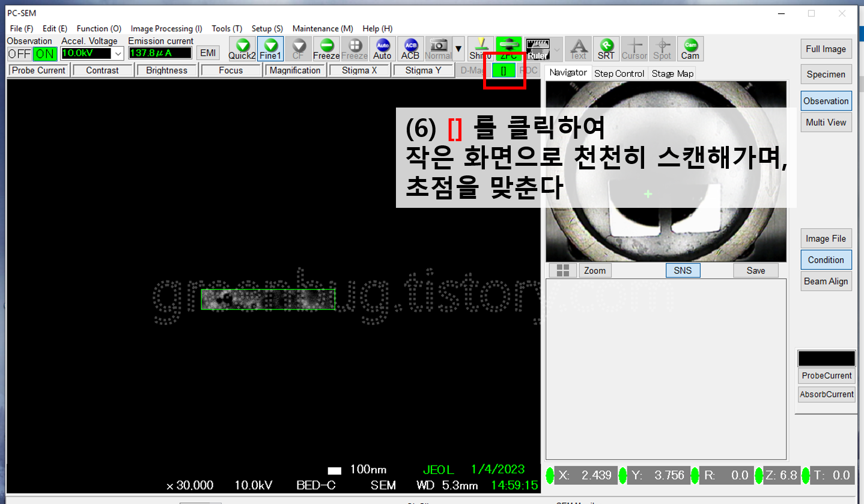Image resolution: width=864 pixels, height=504 pixels.
Task: Open the Help menu
Action: tap(377, 28)
